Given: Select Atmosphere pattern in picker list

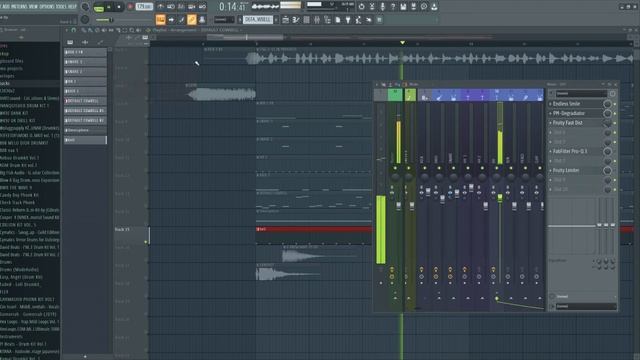Looking at the screenshot, I should point(85,130).
